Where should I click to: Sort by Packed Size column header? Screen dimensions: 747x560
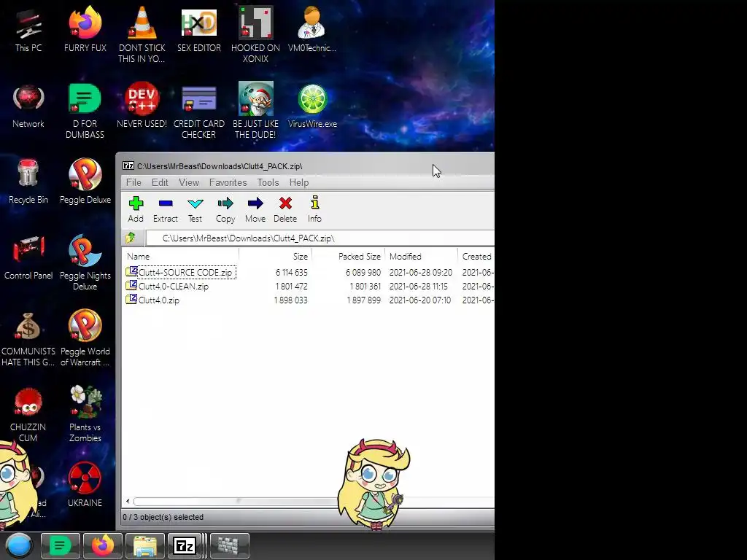click(x=348, y=256)
